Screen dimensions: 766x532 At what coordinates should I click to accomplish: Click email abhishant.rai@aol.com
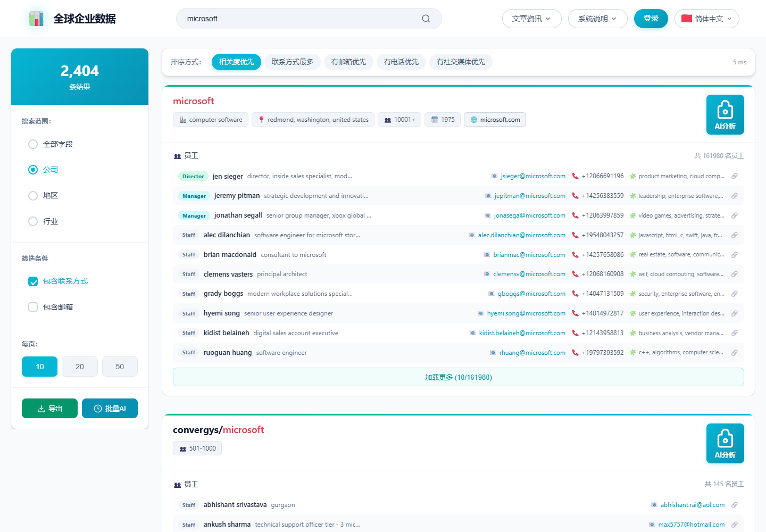point(693,505)
